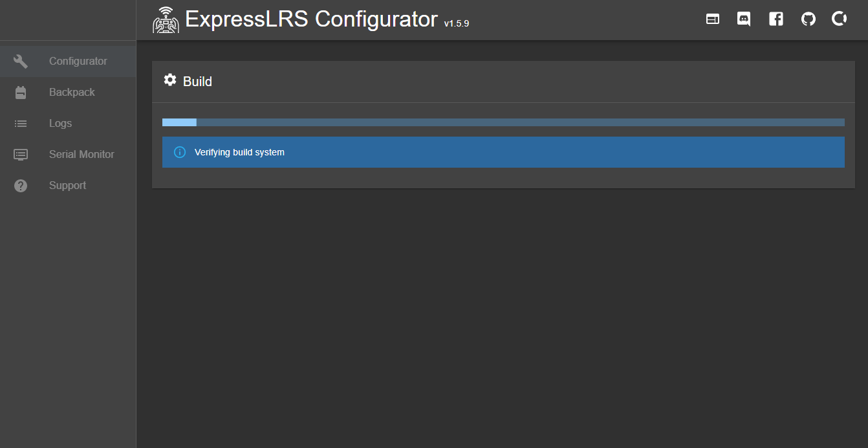Screen dimensions: 868x448
Task: Select the Configurator menu label
Action: tap(78, 62)
